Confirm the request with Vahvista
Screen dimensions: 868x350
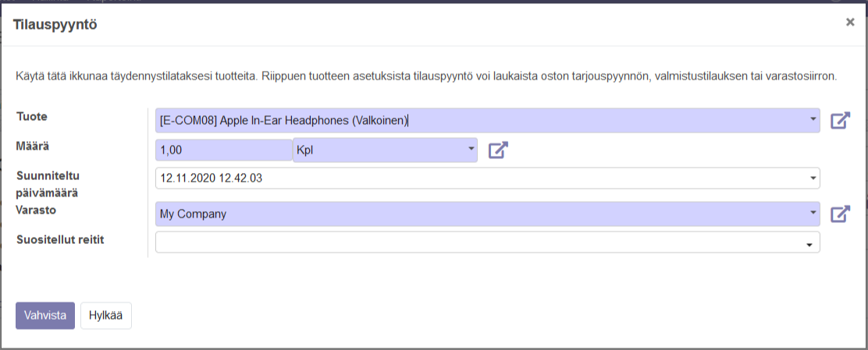point(44,315)
